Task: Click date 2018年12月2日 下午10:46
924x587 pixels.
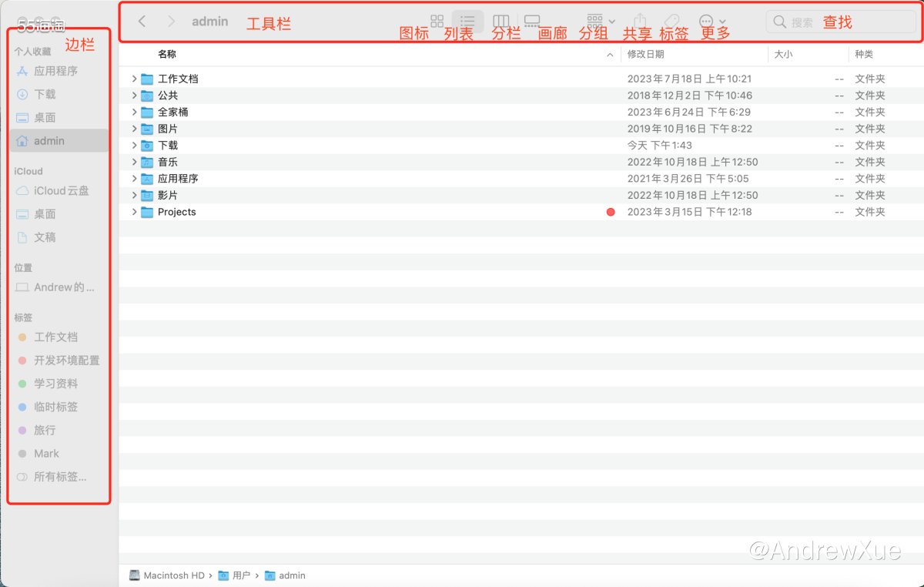Action: [x=689, y=96]
